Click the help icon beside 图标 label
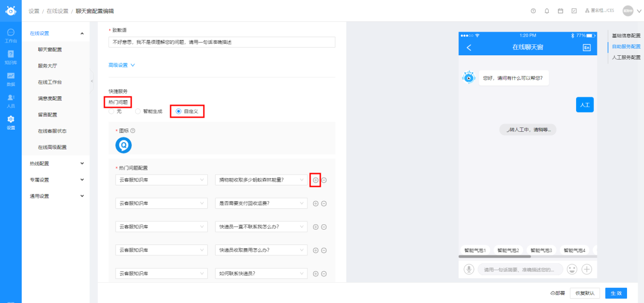644x303 pixels. 132,131
